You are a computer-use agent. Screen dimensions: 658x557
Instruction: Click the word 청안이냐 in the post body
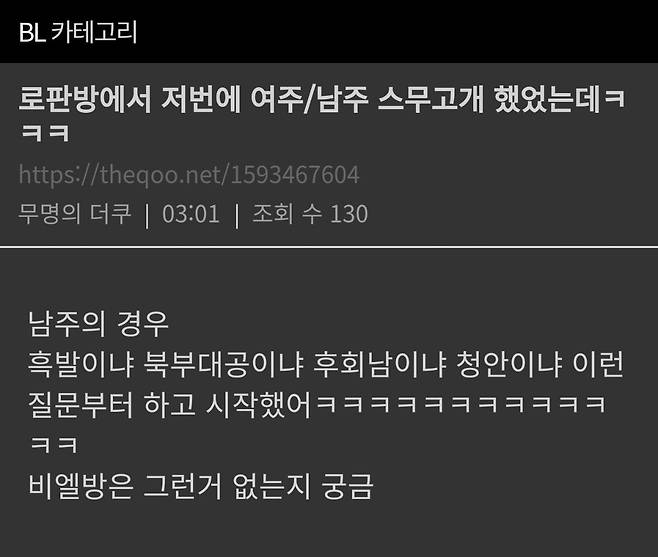tap(509, 364)
